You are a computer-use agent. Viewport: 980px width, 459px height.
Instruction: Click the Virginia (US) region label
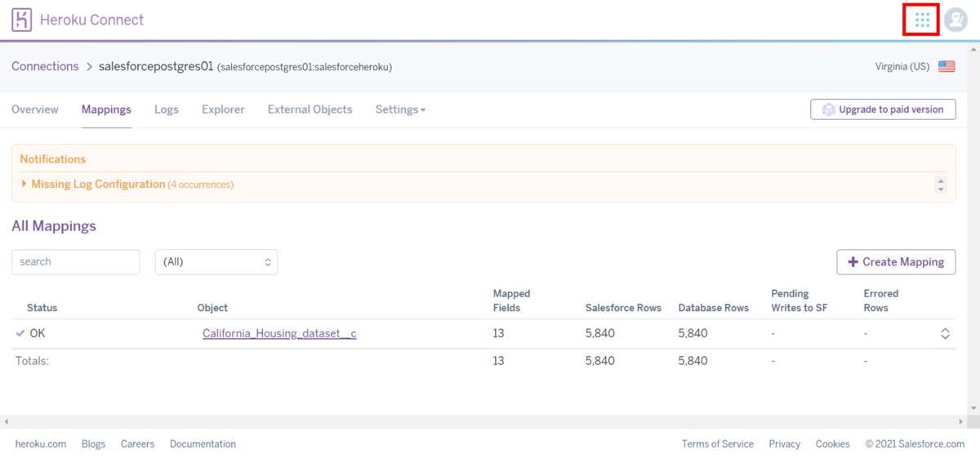click(x=902, y=67)
